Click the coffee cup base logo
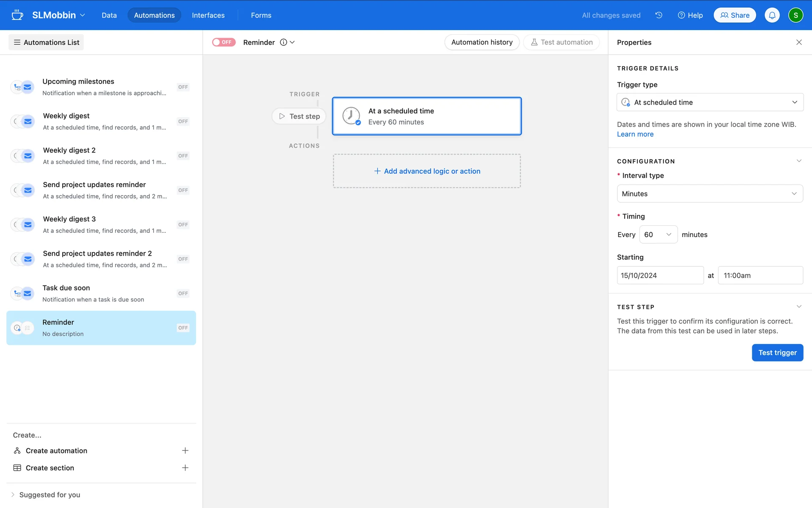This screenshot has height=508, width=812. (17, 15)
